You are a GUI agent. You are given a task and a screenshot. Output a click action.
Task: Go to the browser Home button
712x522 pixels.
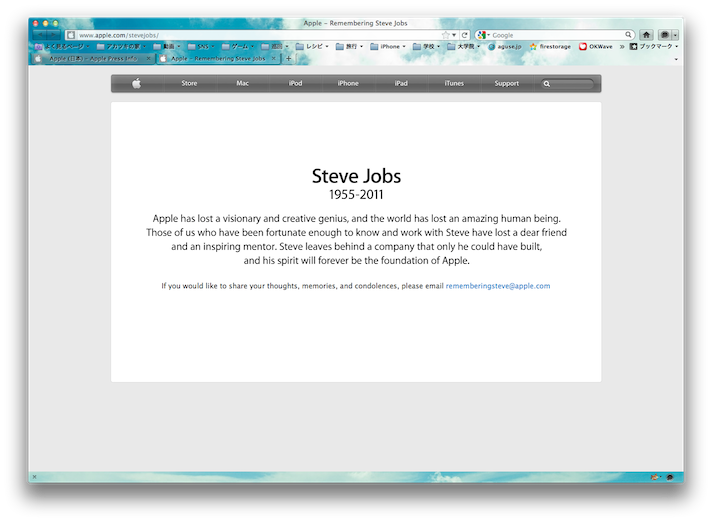click(646, 35)
